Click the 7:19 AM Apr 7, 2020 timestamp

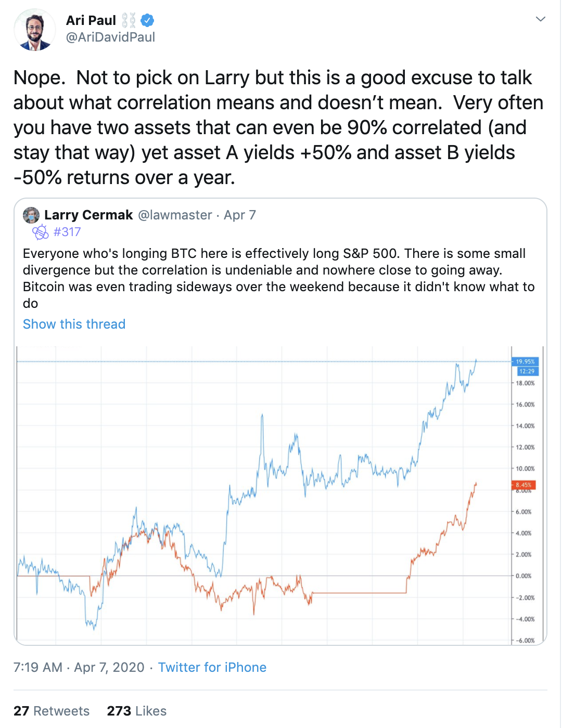pos(79,667)
